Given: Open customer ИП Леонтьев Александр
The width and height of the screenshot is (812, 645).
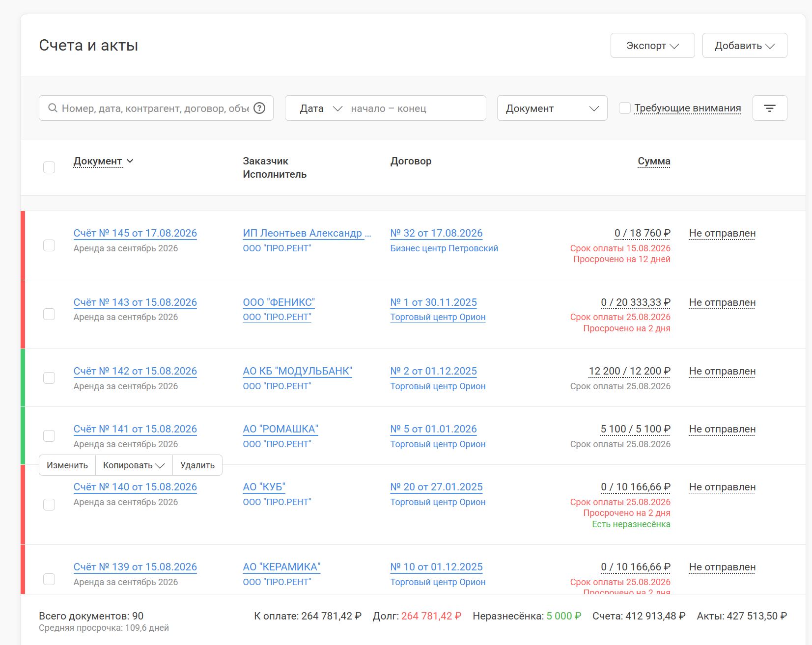Looking at the screenshot, I should [307, 233].
